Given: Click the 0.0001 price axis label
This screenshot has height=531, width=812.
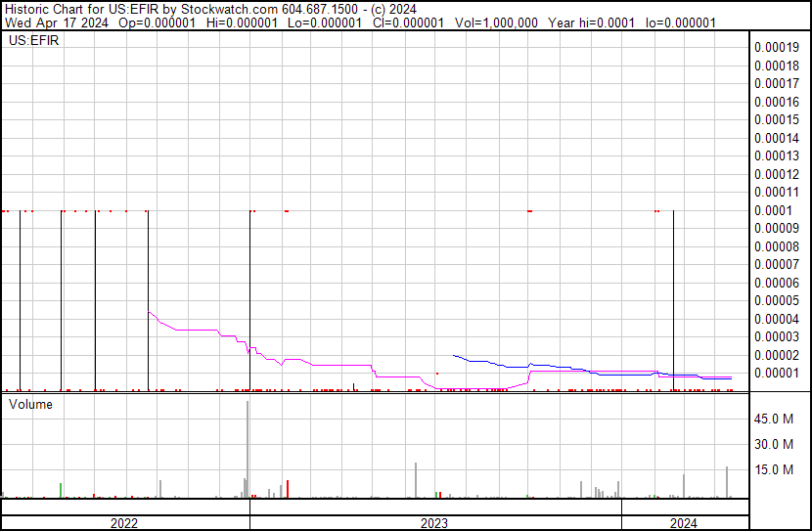Looking at the screenshot, I should [x=772, y=210].
